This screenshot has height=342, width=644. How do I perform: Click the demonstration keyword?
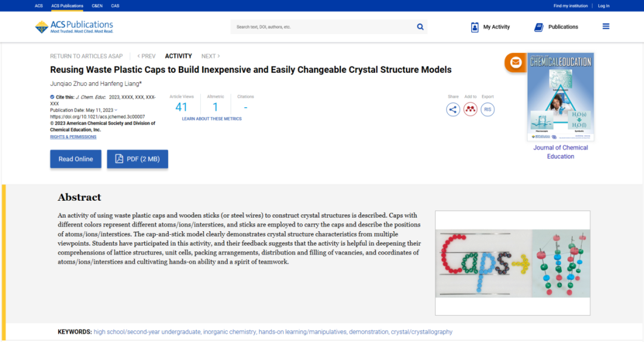pyautogui.click(x=369, y=332)
